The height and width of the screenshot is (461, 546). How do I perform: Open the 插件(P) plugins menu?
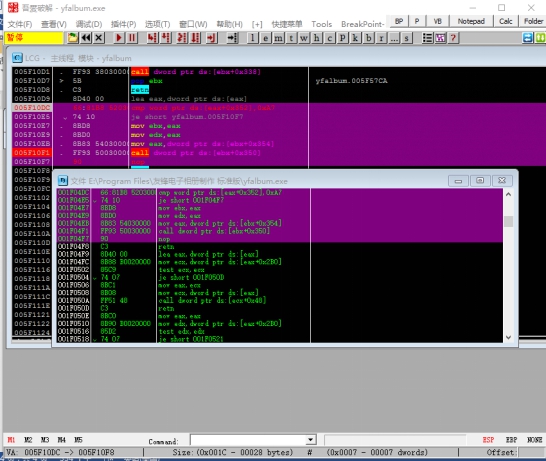point(123,24)
